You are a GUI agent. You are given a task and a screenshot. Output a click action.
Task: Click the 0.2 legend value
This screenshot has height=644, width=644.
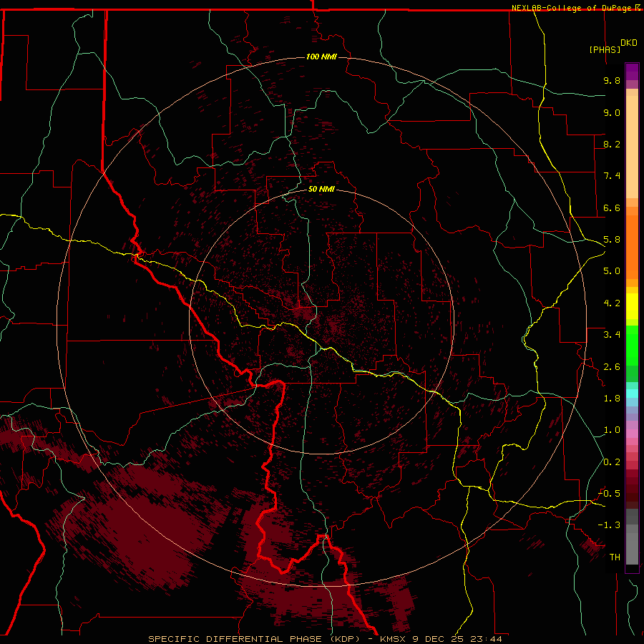click(x=612, y=462)
